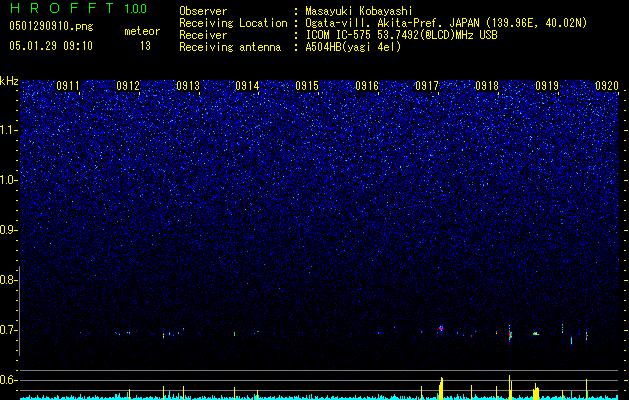Click the 0919 time axis marker
Viewport: 629px width, 400px height.
(x=547, y=86)
